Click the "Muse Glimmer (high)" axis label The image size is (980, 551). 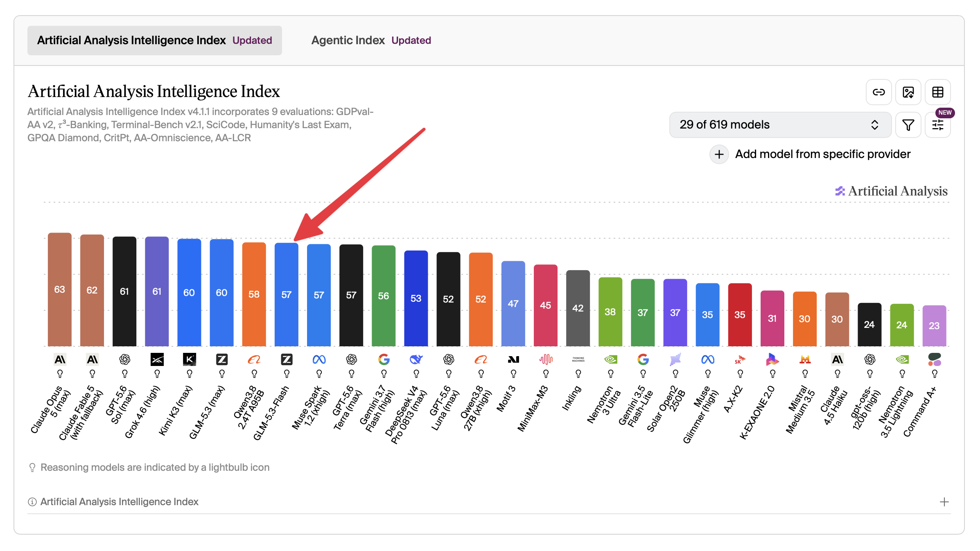[x=700, y=415]
